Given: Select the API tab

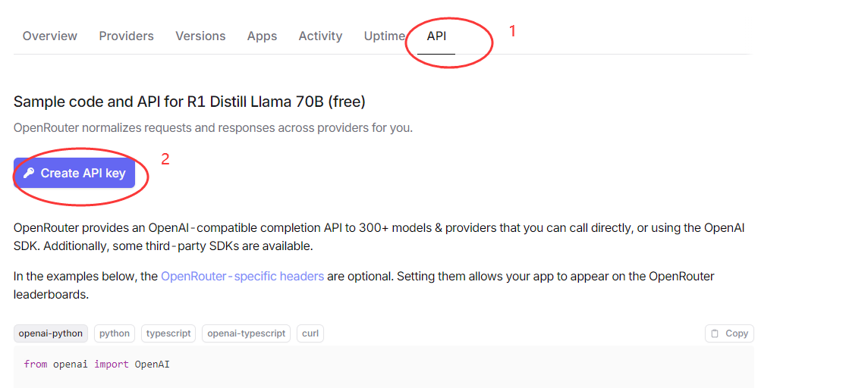Looking at the screenshot, I should [436, 36].
